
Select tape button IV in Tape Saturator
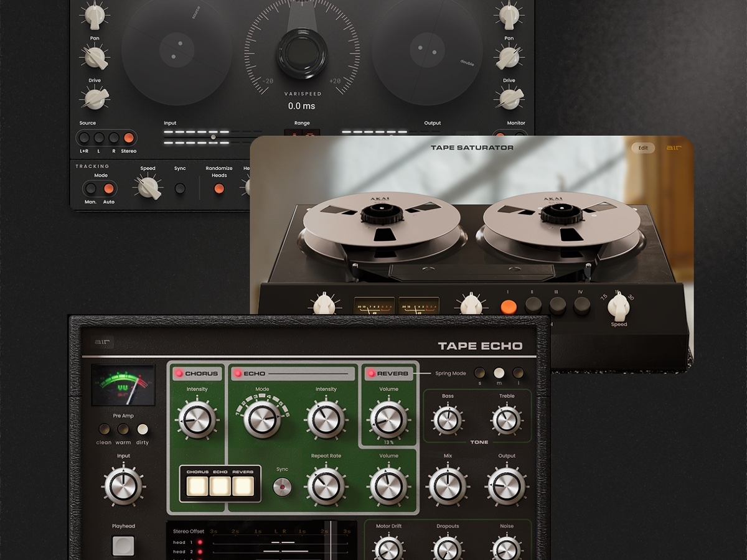pos(582,305)
